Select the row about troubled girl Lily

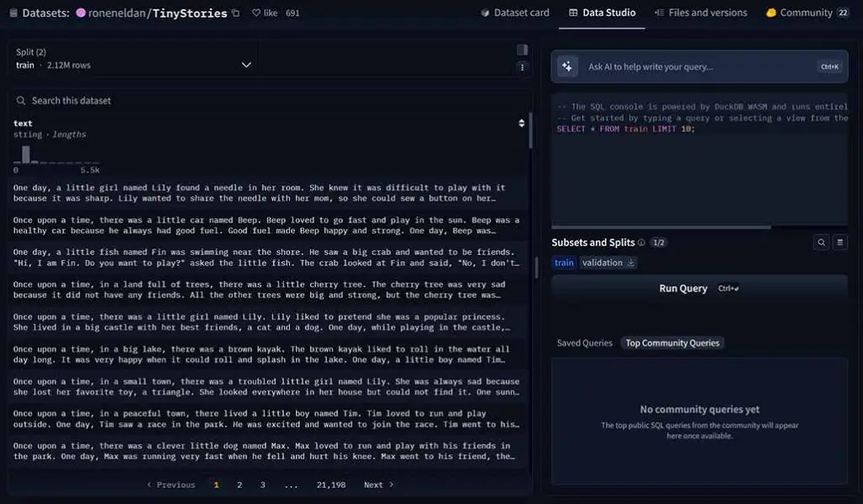pyautogui.click(x=269, y=387)
